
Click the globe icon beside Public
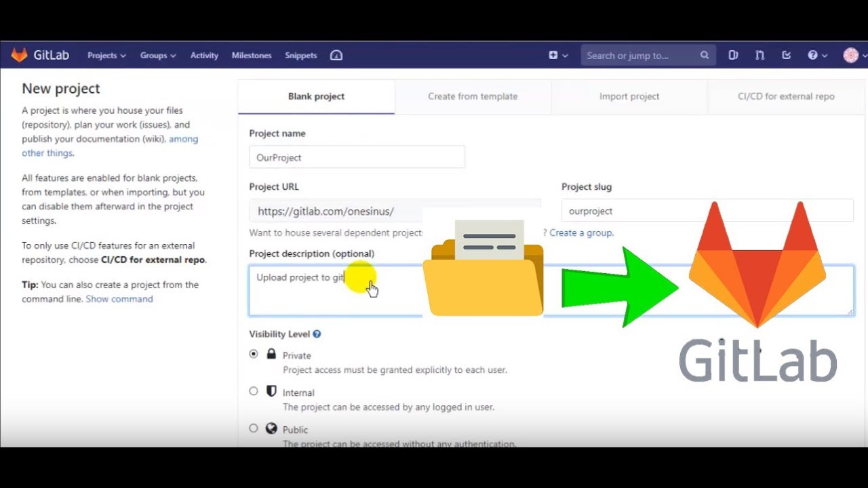(271, 428)
